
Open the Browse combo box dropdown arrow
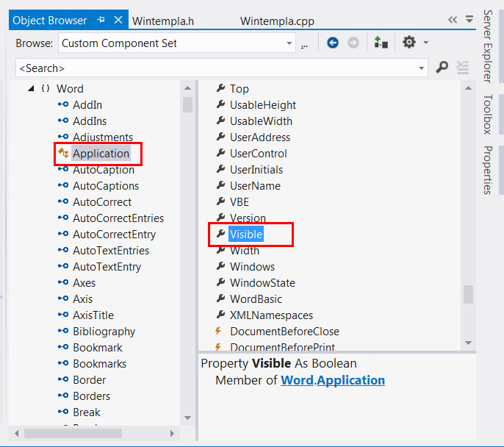289,43
